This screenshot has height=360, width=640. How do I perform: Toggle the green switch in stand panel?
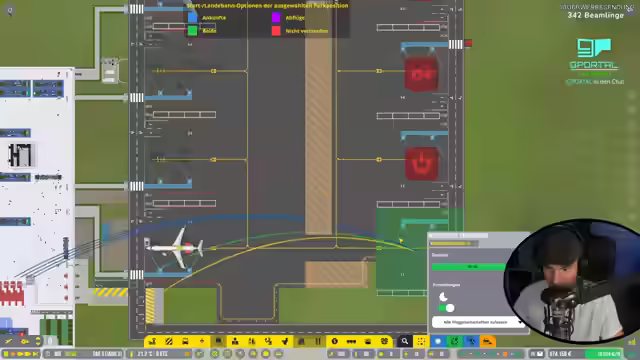446,308
